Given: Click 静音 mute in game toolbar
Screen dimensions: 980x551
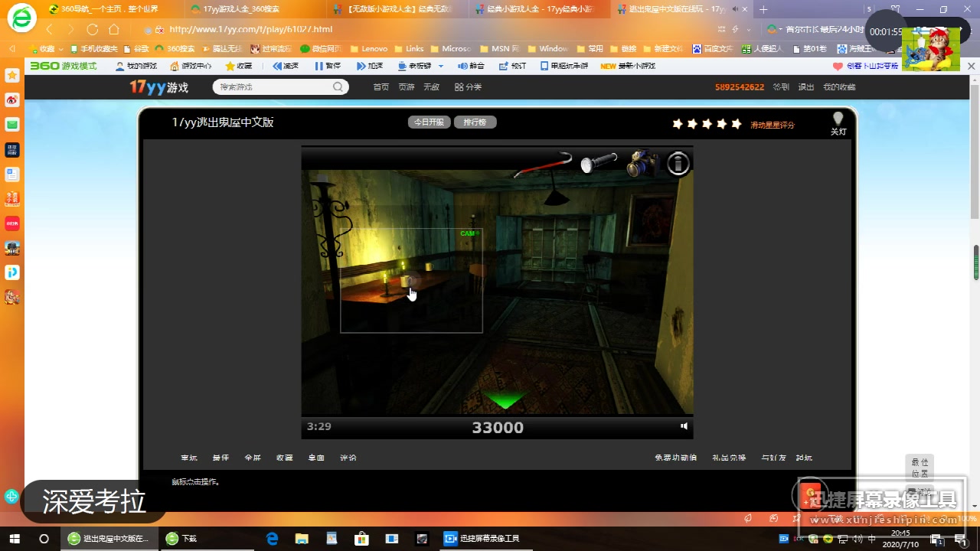Looking at the screenshot, I should (x=471, y=66).
